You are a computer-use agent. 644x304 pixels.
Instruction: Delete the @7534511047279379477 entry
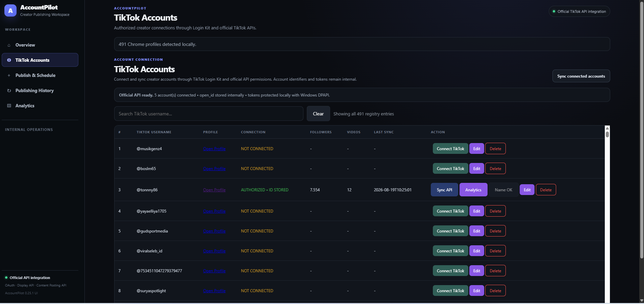tap(495, 271)
